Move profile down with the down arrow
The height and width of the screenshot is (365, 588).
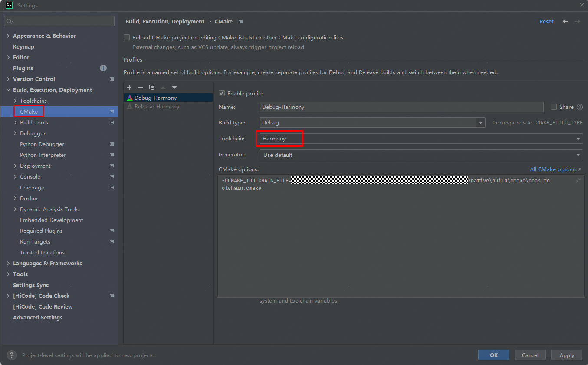tap(174, 88)
